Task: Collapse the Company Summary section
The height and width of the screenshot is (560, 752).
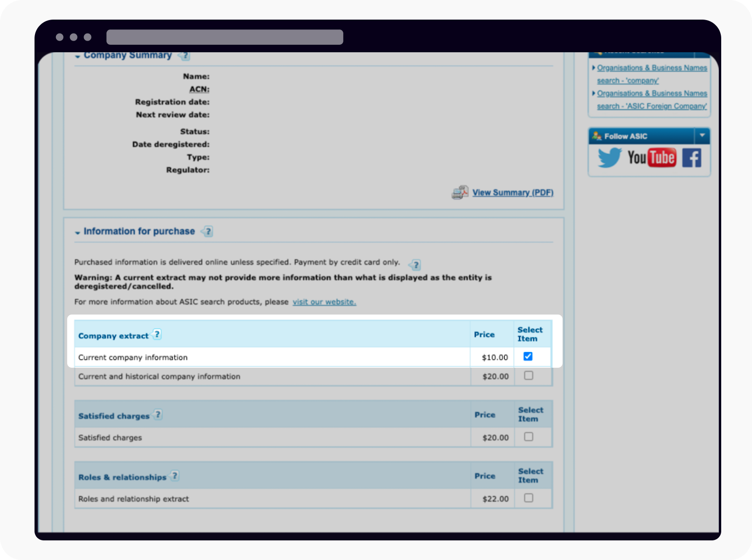Action: [x=78, y=56]
